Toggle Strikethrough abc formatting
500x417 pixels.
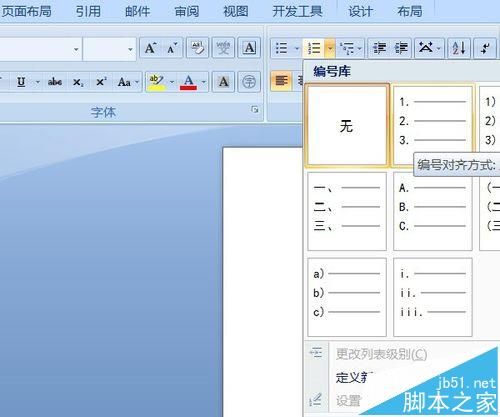tap(55, 82)
